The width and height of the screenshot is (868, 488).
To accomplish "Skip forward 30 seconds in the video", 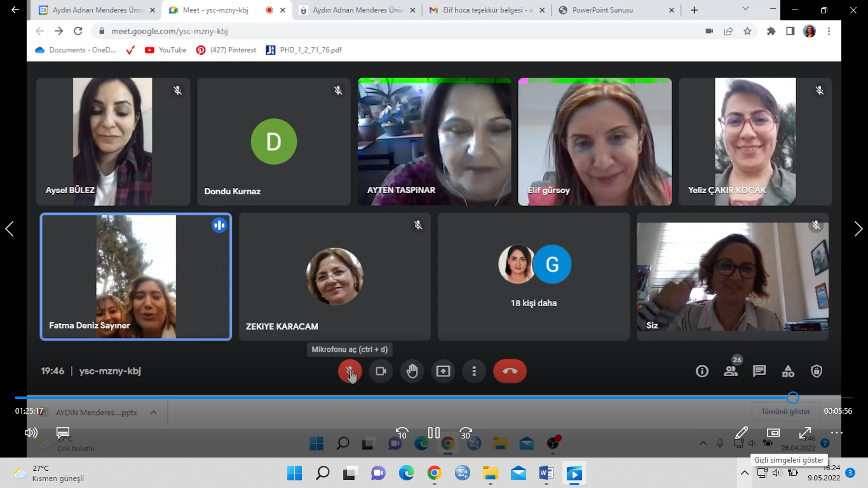I will coord(466,433).
